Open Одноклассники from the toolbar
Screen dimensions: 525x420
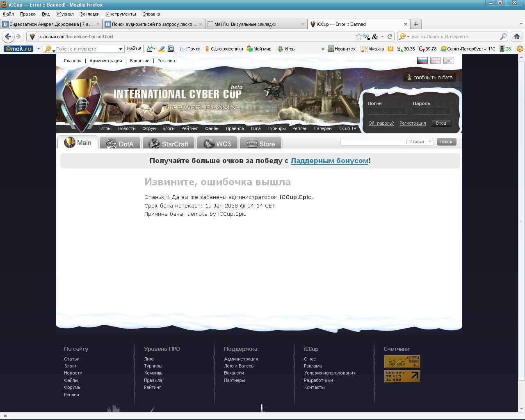pyautogui.click(x=224, y=49)
